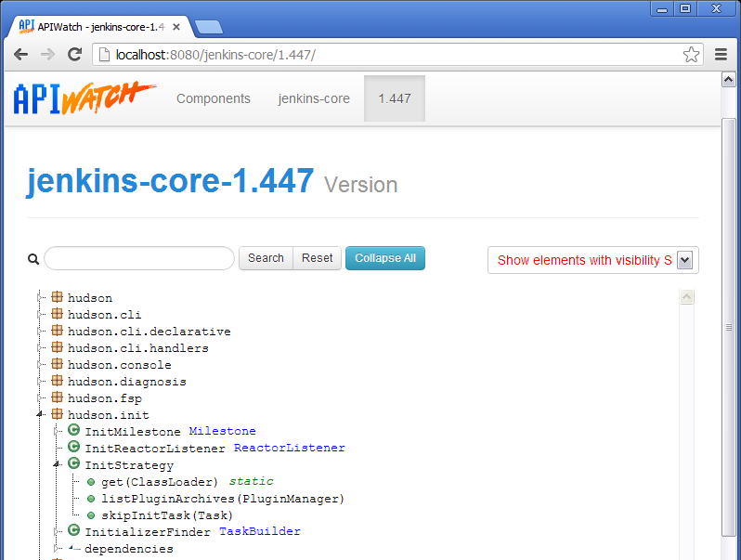Click the browser address bar

(x=397, y=55)
